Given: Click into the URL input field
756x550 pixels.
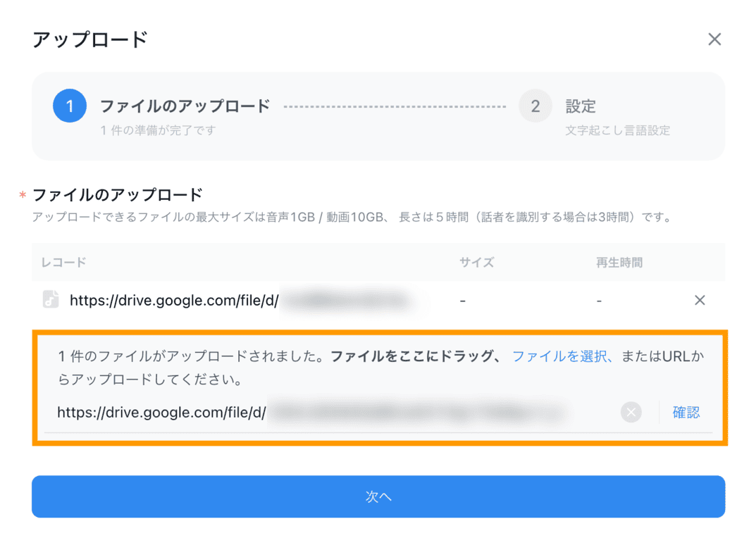Looking at the screenshot, I should (333, 412).
